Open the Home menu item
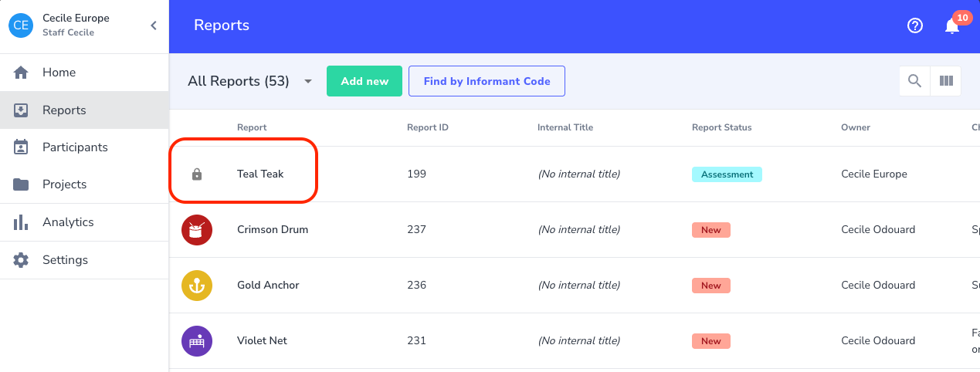The height and width of the screenshot is (372, 980). pos(59,73)
